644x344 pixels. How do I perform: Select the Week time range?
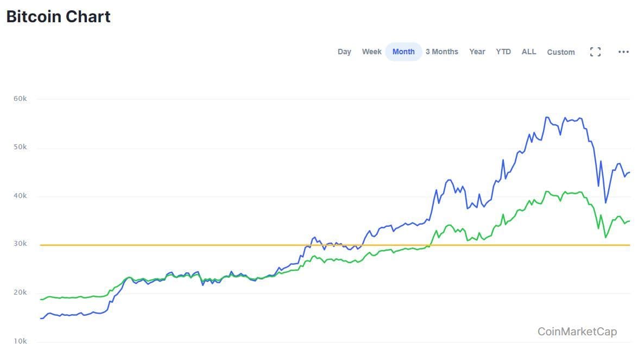pos(371,52)
